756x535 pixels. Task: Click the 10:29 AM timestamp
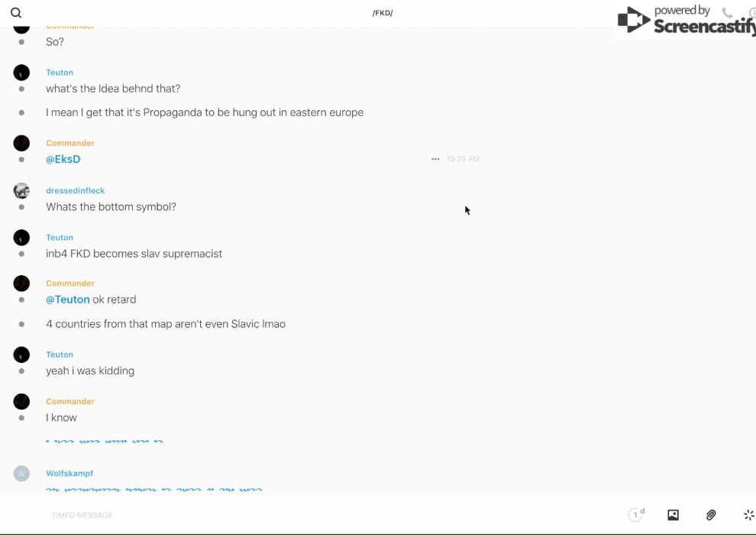463,159
